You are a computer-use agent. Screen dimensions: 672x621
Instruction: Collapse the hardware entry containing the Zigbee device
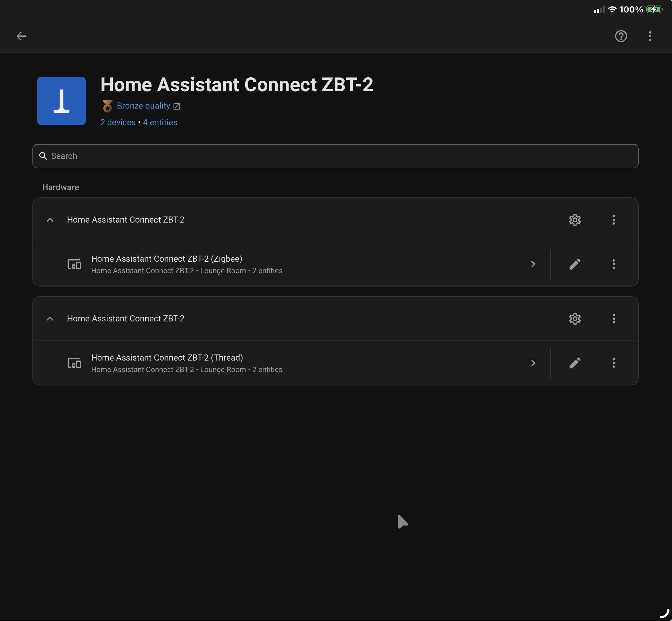click(x=50, y=220)
